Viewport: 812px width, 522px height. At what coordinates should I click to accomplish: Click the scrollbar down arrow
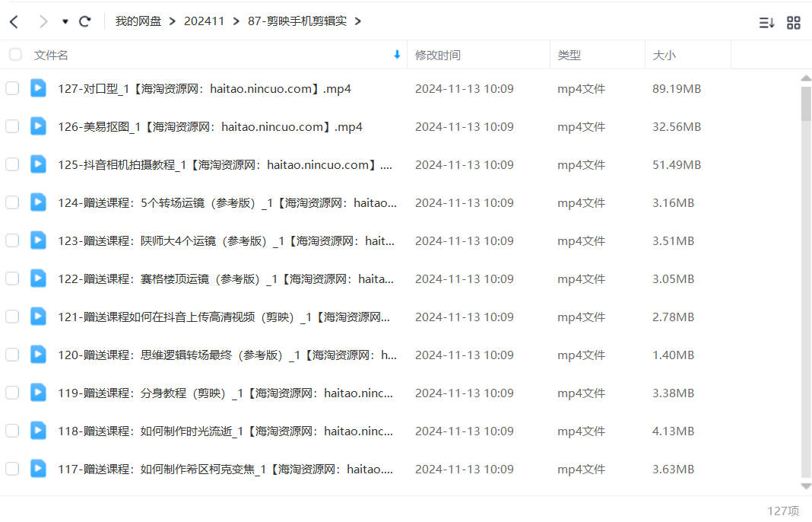[x=806, y=485]
